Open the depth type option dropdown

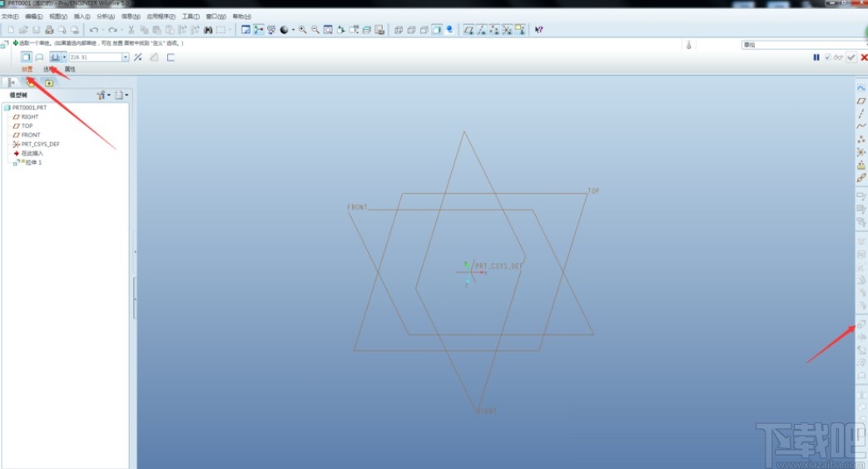[65, 57]
